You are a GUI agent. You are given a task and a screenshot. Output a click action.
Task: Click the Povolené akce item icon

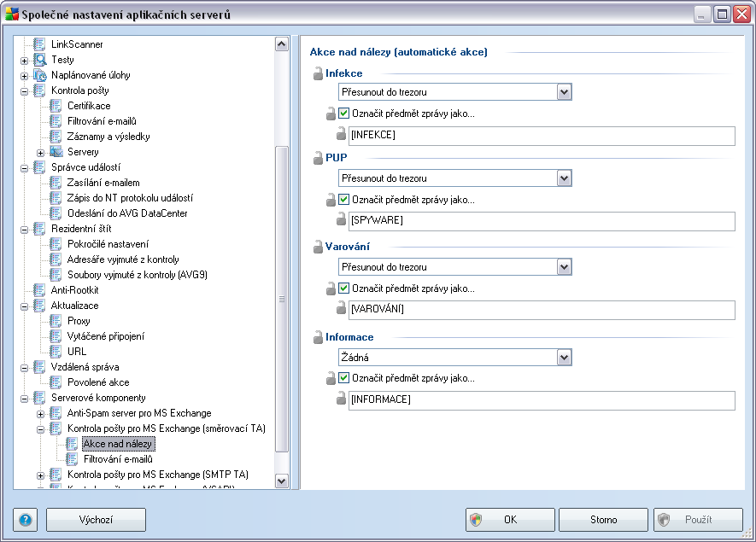coord(56,382)
